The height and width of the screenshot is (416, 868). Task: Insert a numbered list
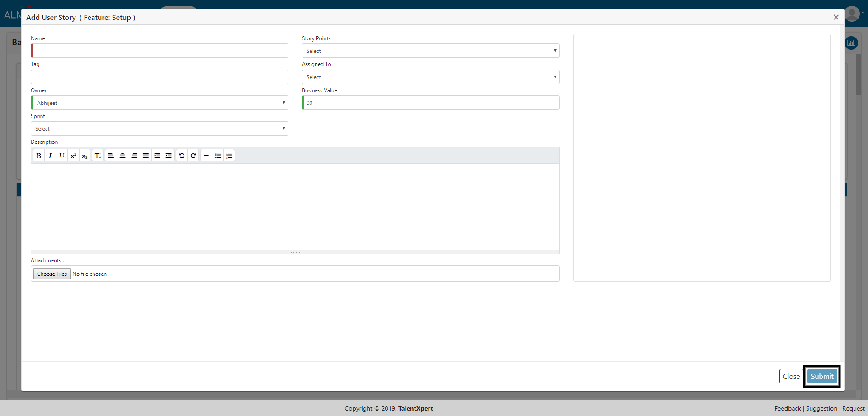[229, 156]
